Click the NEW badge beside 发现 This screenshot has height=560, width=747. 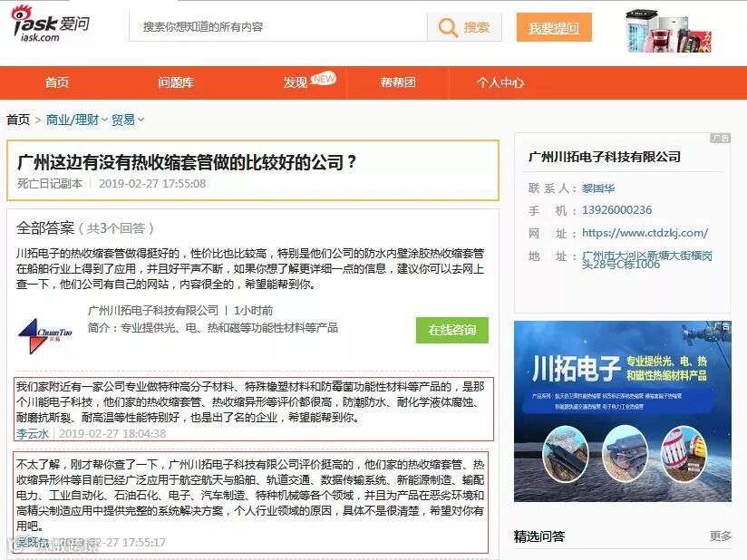324,79
